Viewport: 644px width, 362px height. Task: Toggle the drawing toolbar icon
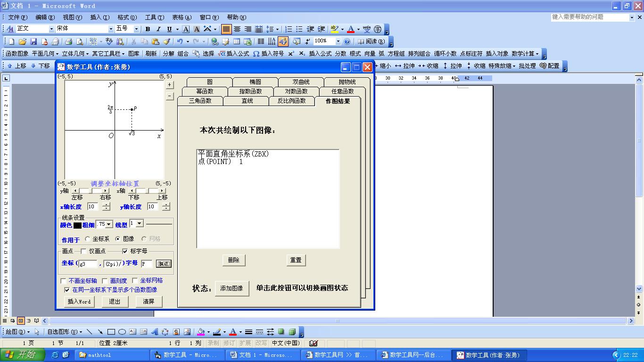coord(283,41)
